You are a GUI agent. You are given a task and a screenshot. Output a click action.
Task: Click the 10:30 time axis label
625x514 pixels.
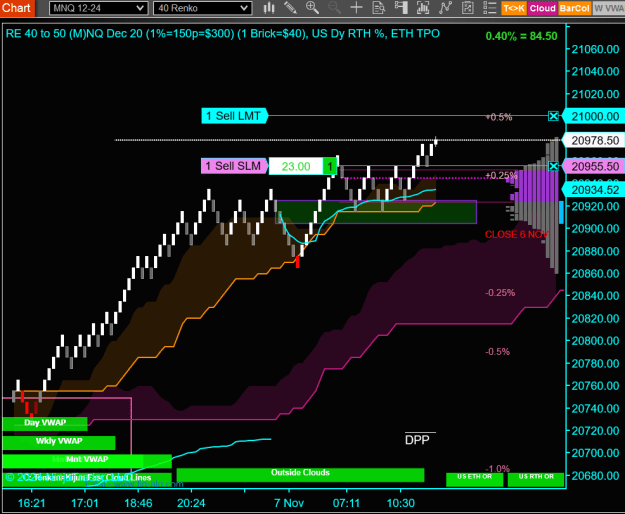tap(401, 503)
